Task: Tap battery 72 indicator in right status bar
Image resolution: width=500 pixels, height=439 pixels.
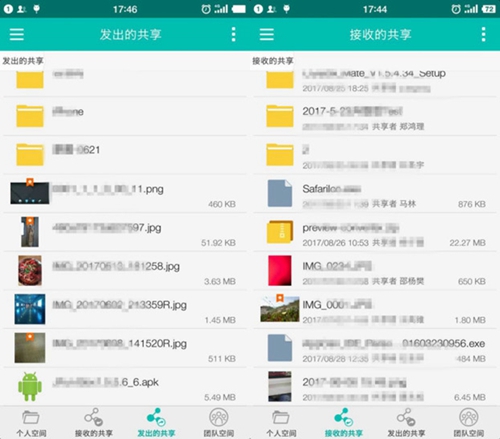Action: (489, 9)
